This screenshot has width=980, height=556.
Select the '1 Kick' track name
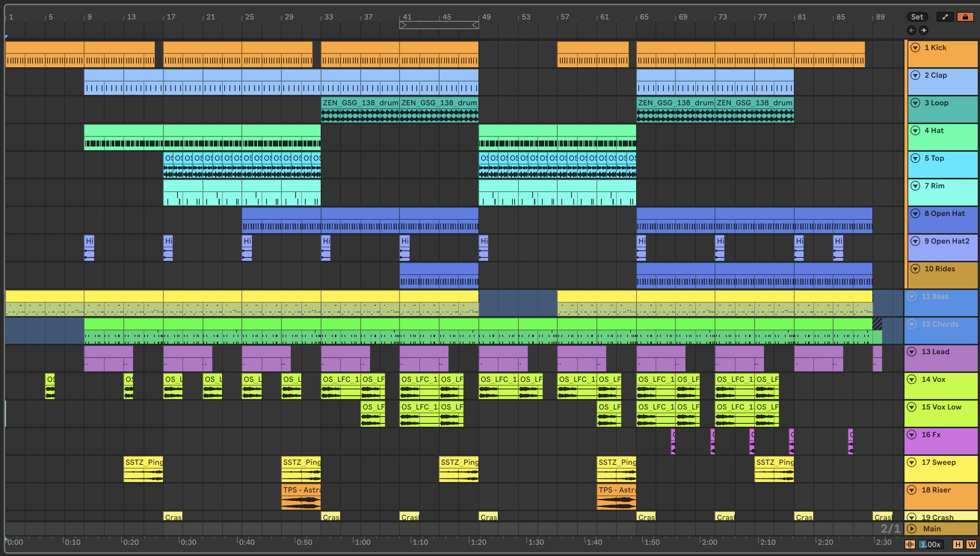pos(935,47)
